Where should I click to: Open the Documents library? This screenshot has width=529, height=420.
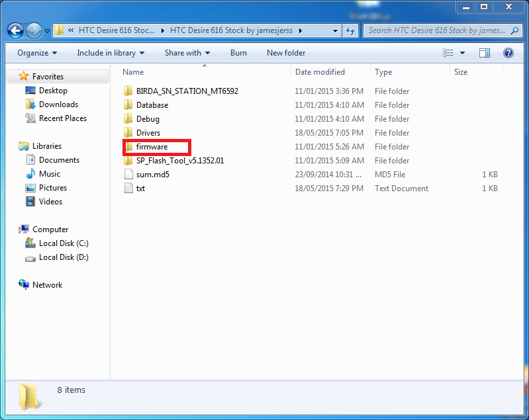[x=59, y=160]
